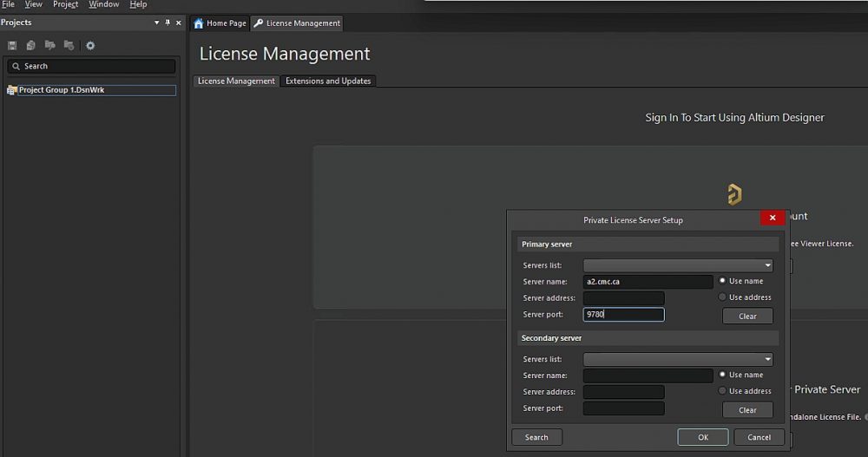Image resolution: width=868 pixels, height=457 pixels.
Task: Click the open project folder icon
Action: tap(50, 45)
